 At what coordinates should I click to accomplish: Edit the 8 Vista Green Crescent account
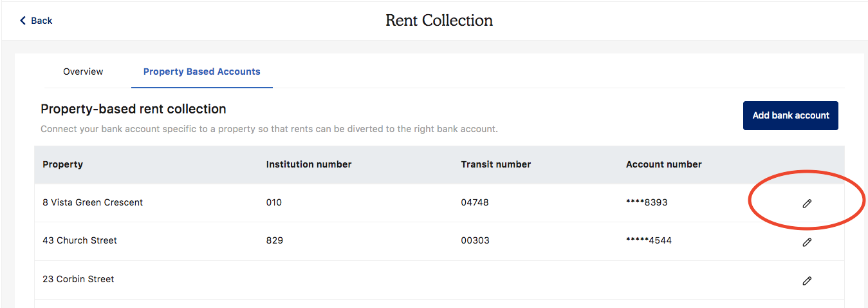click(807, 204)
